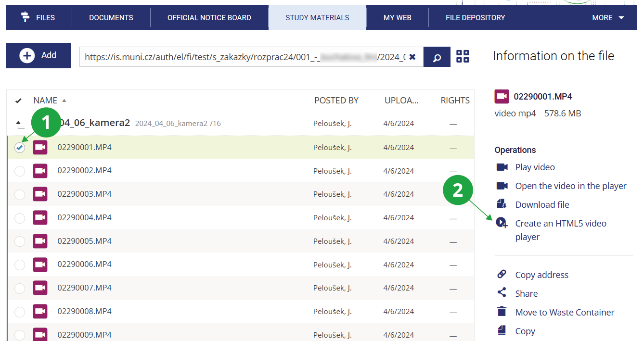Open the Official Notice Board tab
The width and height of the screenshot is (644, 341).
[x=209, y=18]
